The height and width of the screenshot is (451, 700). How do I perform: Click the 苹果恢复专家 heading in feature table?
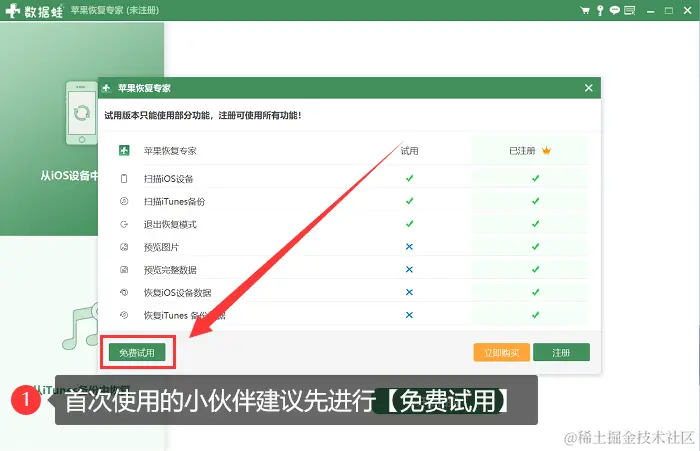pyautogui.click(x=170, y=151)
